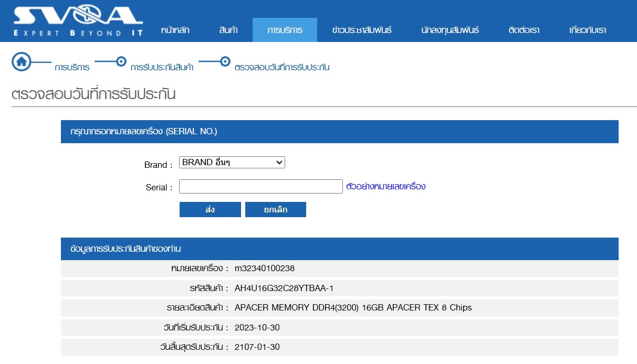Open the ตัวอย่างหมายเลขเครื่อง example link

point(386,186)
